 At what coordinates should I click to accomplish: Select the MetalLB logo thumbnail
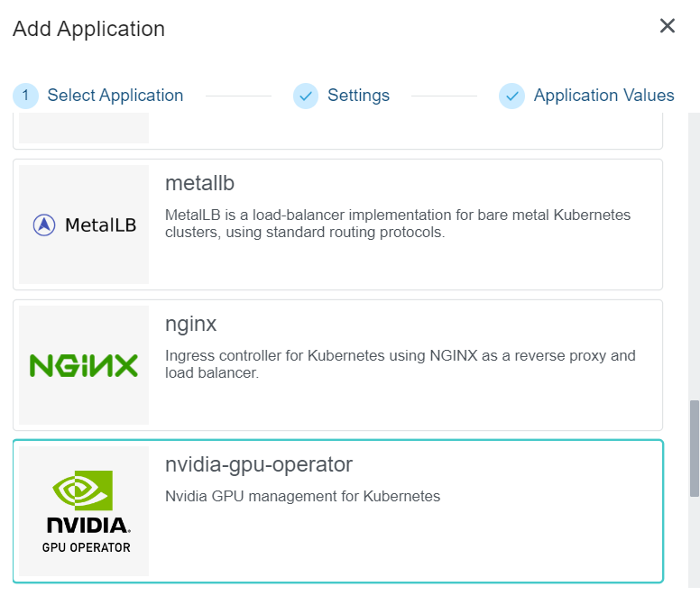tap(84, 225)
